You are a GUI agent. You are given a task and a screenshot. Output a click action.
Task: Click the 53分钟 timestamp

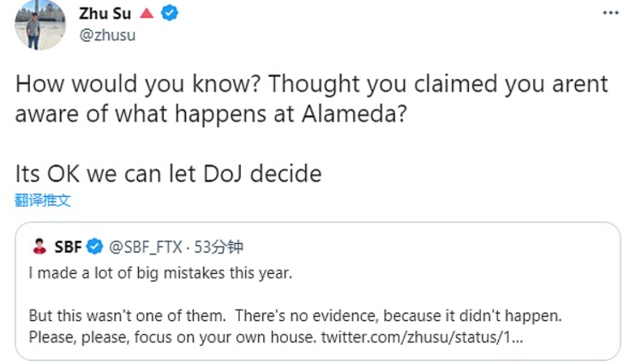(219, 248)
